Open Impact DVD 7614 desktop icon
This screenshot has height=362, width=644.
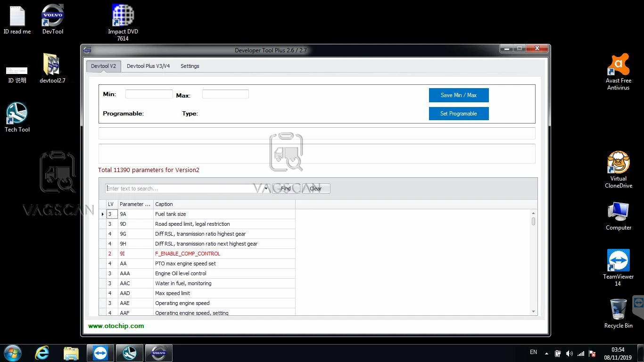pos(123,23)
